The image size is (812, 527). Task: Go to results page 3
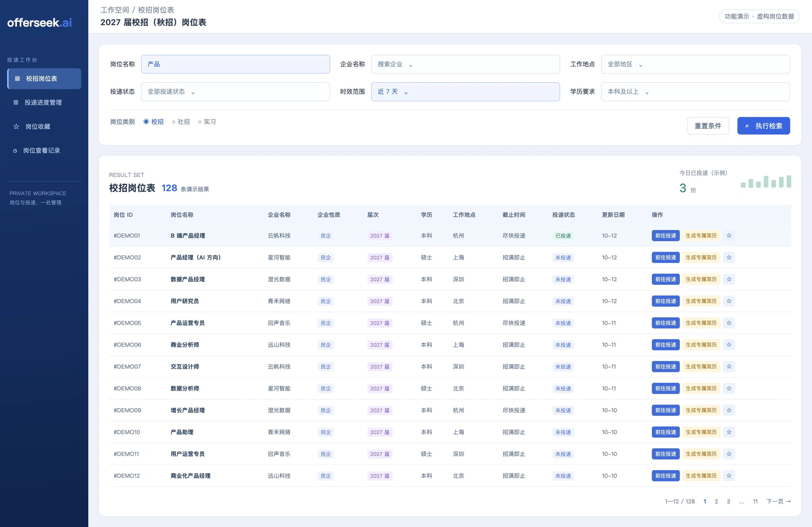tap(728, 502)
